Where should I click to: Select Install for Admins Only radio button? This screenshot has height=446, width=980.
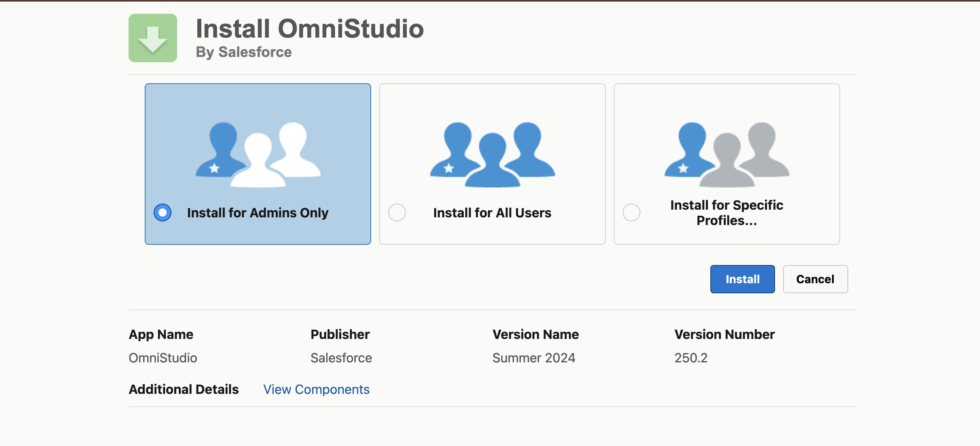click(163, 212)
